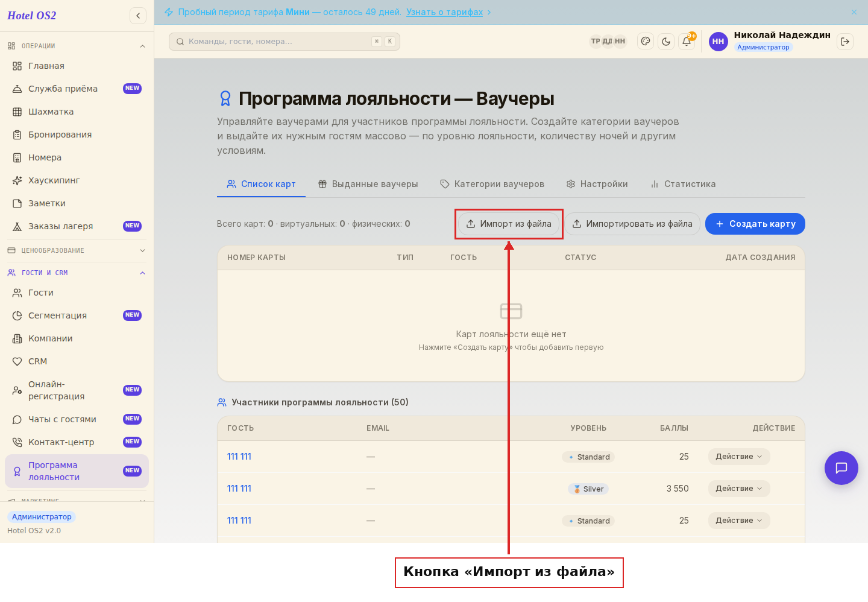Toggle dark mode moon icon
This screenshot has height=602, width=868.
click(x=666, y=42)
